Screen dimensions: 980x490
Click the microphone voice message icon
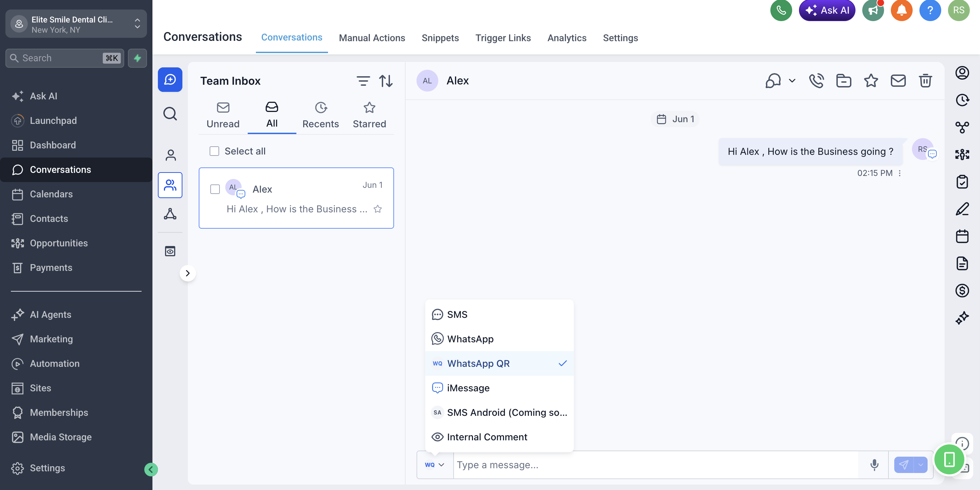click(x=874, y=464)
